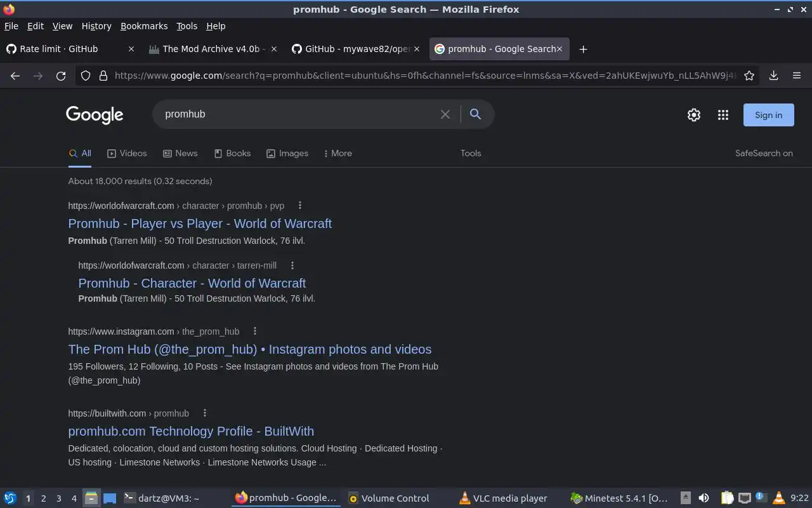
Task: Open the Firefox hamburger application menu
Action: pos(797,76)
